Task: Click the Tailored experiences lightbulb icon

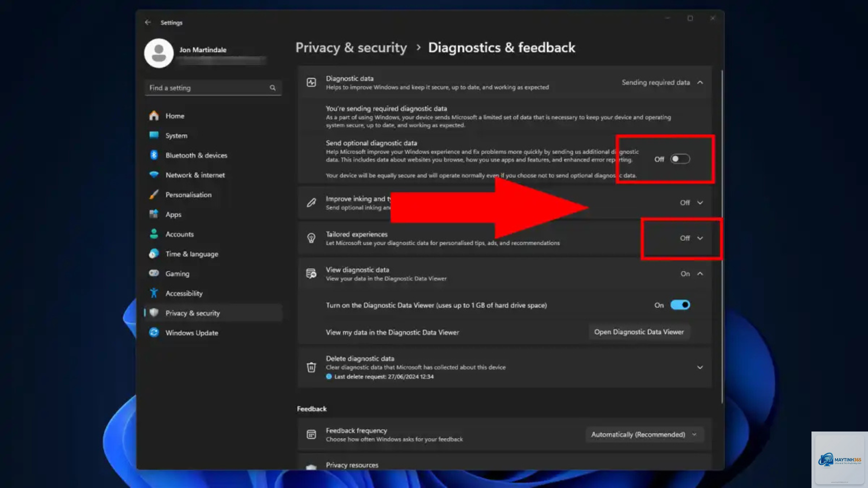Action: tap(311, 238)
